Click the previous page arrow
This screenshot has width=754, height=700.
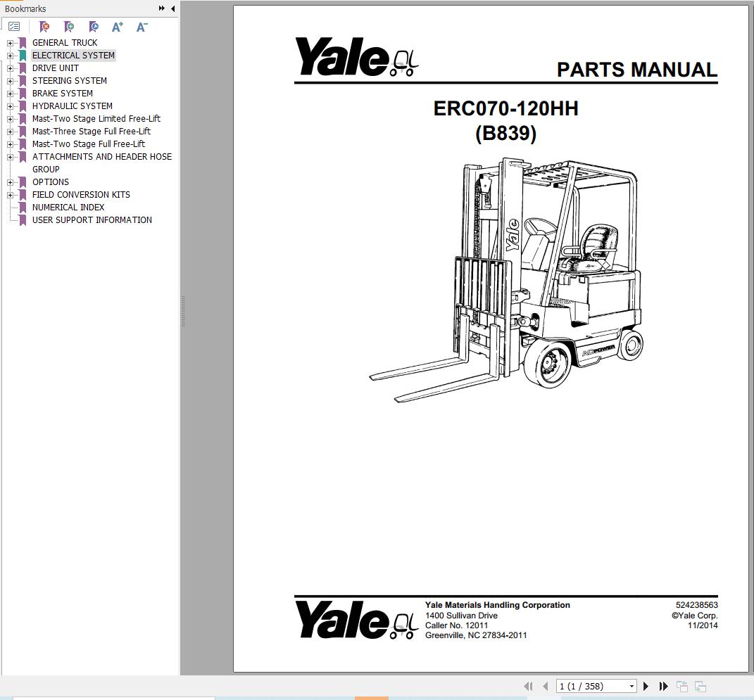(x=546, y=686)
